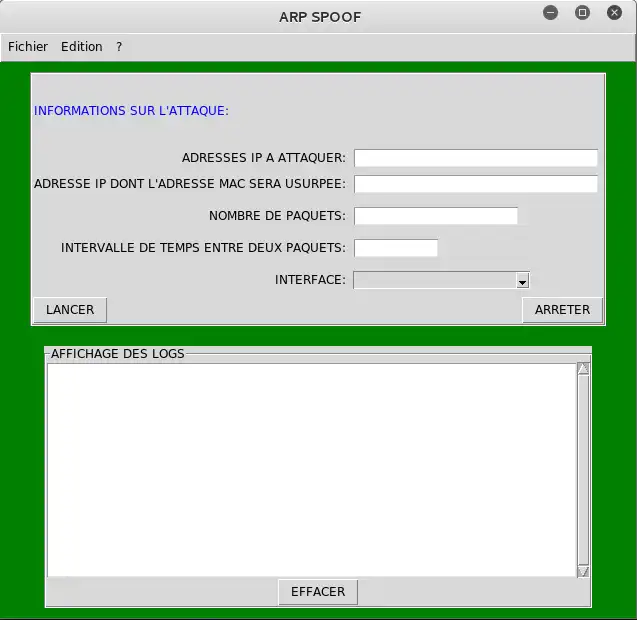The width and height of the screenshot is (637, 620).
Task: Clear the logs with EFFACER
Action: point(318,592)
